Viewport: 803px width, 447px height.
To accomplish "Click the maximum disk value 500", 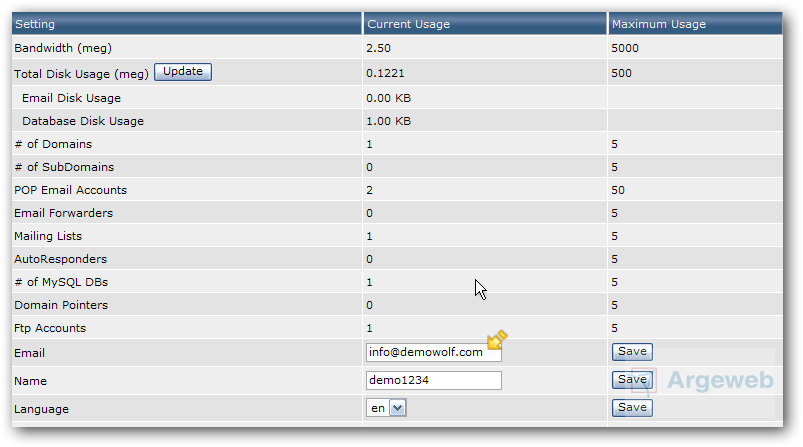I will [x=621, y=73].
